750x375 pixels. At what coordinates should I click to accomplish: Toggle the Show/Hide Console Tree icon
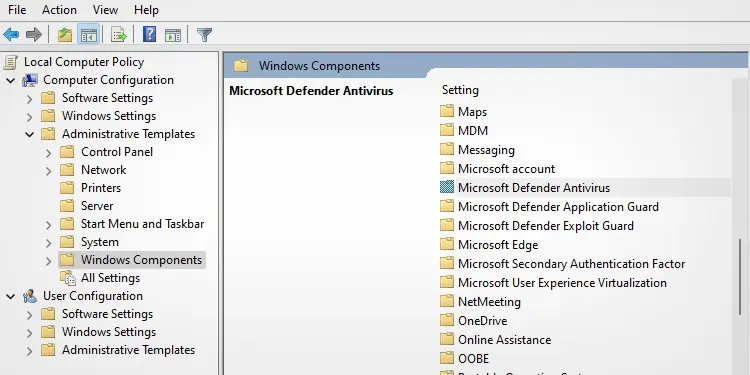[89, 34]
